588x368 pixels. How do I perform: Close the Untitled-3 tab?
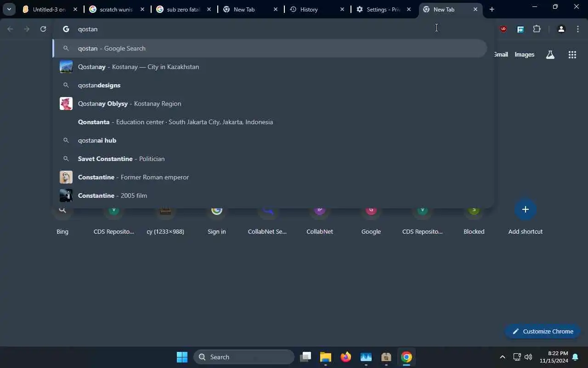[75, 9]
